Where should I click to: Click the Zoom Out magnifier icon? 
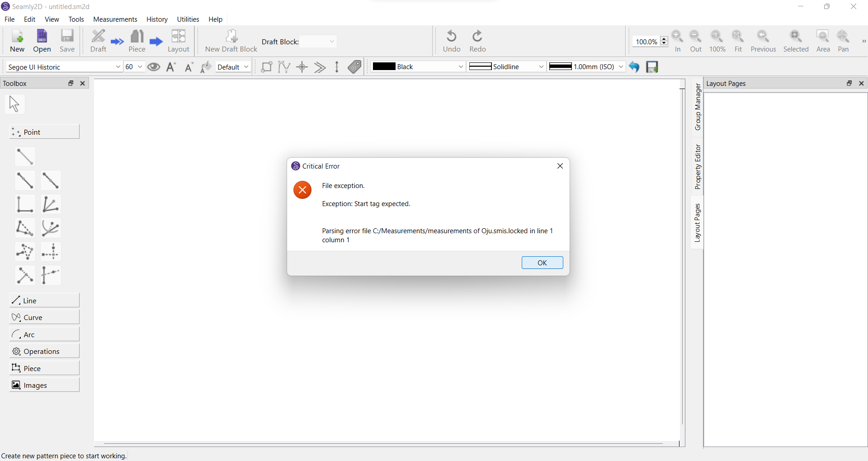coord(695,41)
